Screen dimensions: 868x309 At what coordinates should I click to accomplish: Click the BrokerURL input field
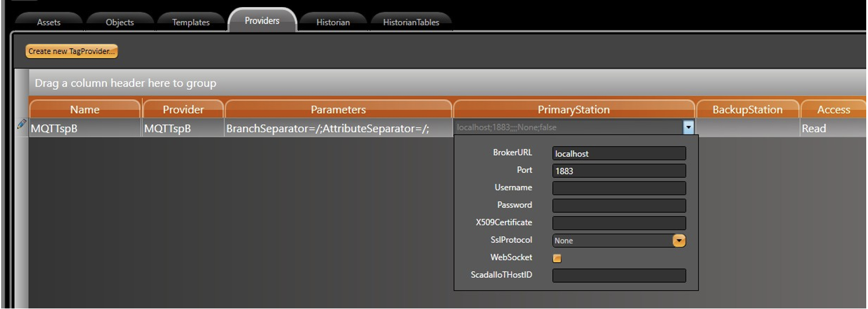(619, 153)
